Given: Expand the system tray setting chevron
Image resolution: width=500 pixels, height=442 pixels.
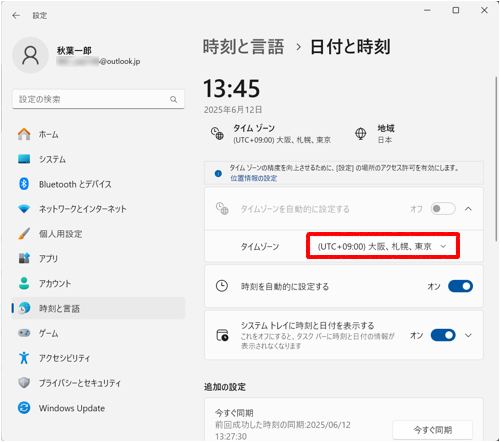Looking at the screenshot, I should coord(468,335).
